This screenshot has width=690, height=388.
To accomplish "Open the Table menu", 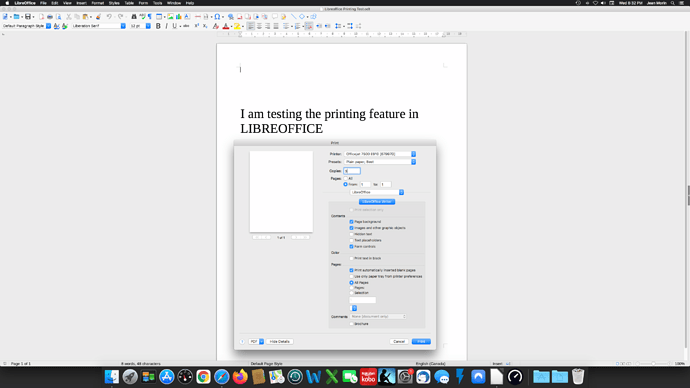I will click(129, 3).
